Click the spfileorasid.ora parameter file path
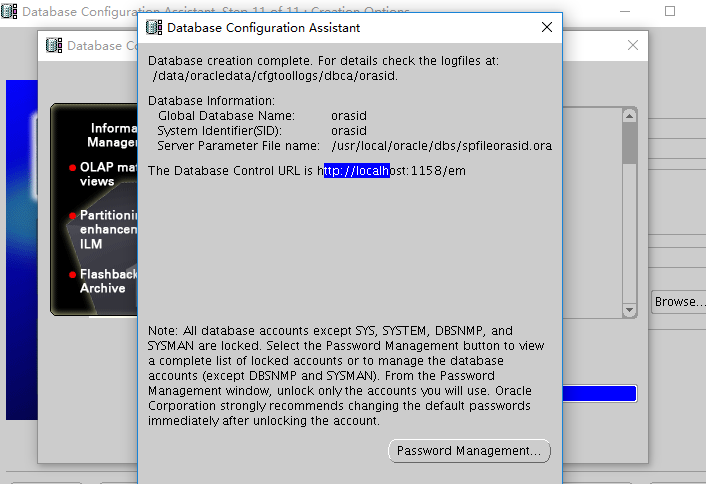706x484 pixels. coord(441,146)
